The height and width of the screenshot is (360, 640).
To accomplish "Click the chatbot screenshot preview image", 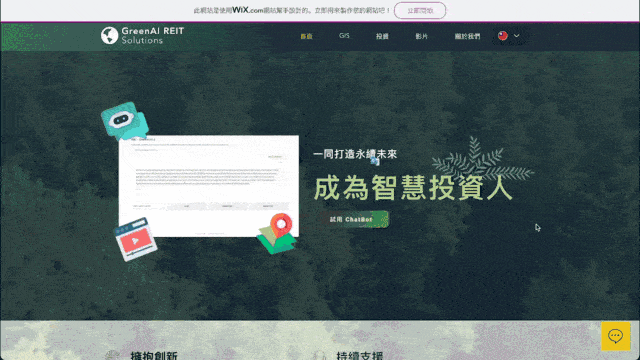I will (209, 186).
